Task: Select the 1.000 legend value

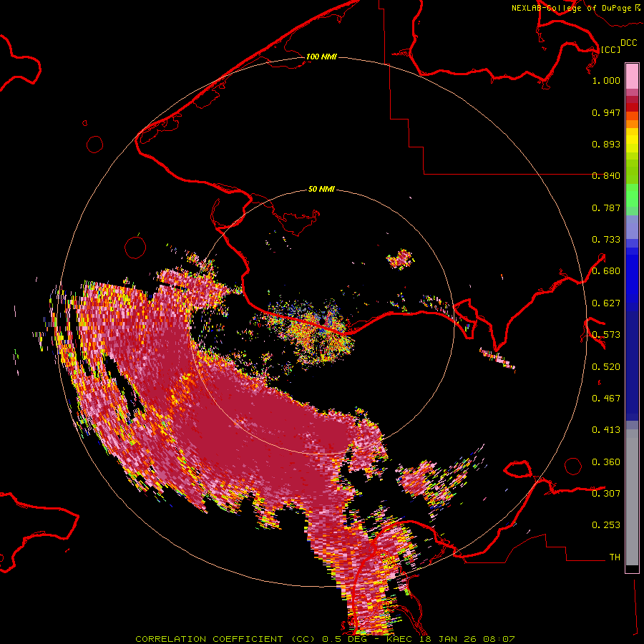Action: (x=606, y=80)
